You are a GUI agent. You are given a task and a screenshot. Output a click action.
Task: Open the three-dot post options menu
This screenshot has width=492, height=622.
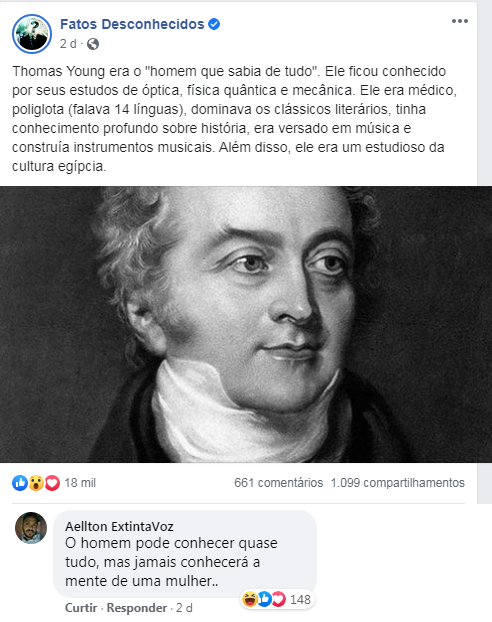(x=459, y=21)
